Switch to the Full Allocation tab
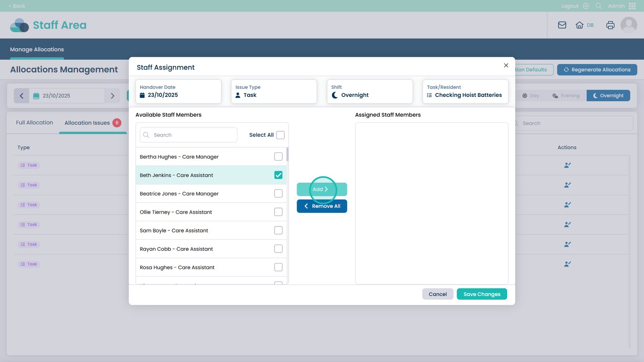 [35, 123]
